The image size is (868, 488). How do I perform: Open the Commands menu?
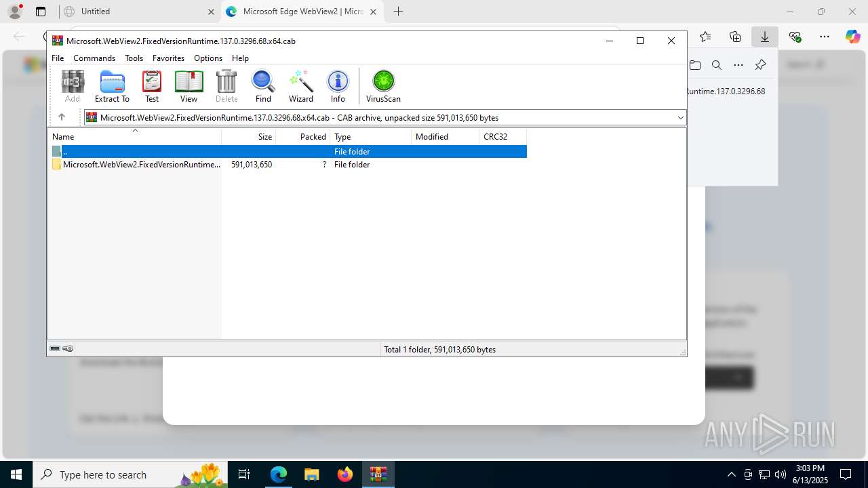pos(94,58)
